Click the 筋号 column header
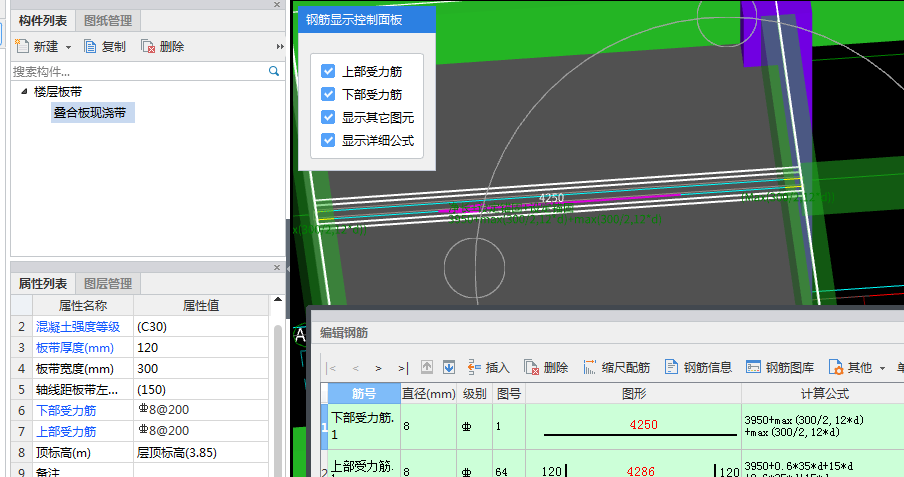Viewport: 904px width, 477px height. pos(364,393)
